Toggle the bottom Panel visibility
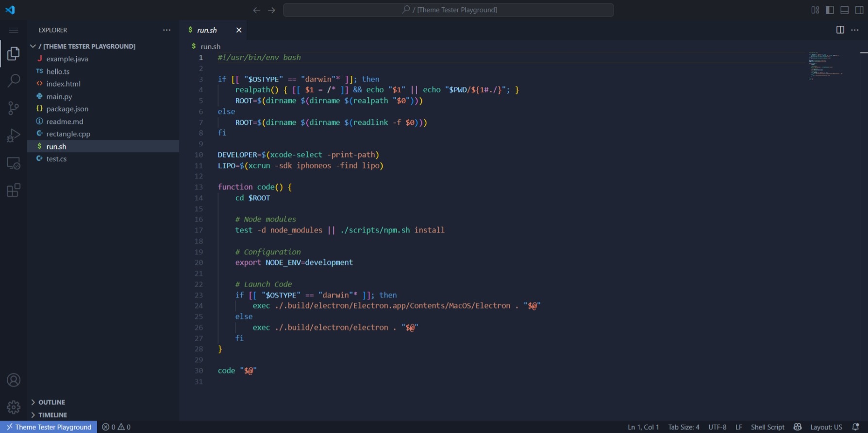This screenshot has width=868, height=433. coord(845,10)
